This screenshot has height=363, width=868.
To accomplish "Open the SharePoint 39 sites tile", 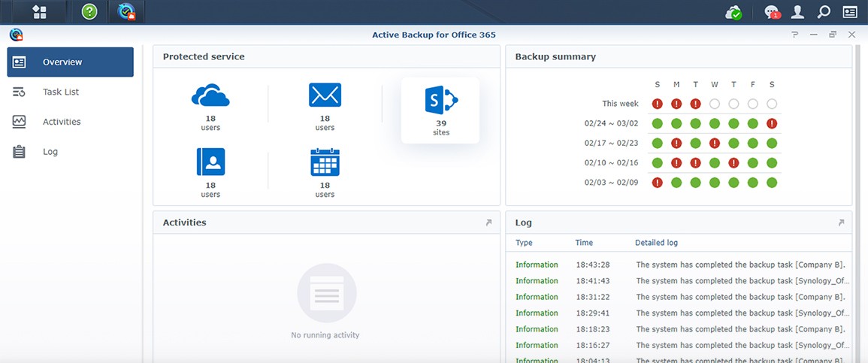I will [440, 110].
